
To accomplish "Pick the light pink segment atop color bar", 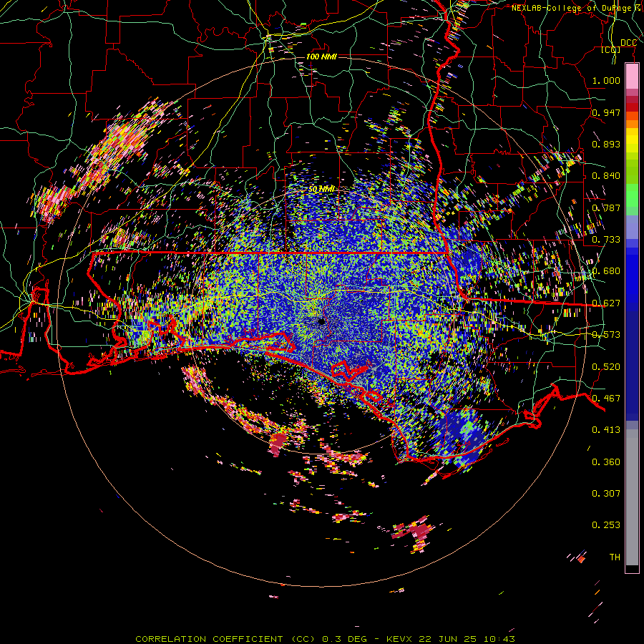I will pos(632,77).
